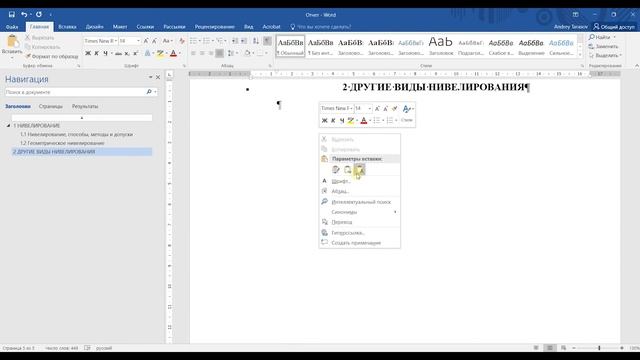The image size is (640, 360).
Task: Click ribbon red font color button
Action: point(173,53)
